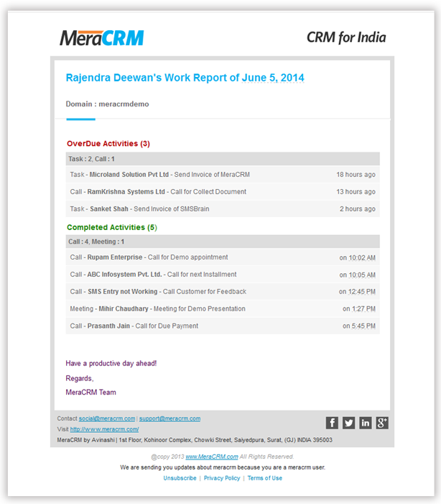Image resolution: width=441 pixels, height=504 pixels.
Task: Select the Microland Solution Pvt Ltd task row
Action: pos(223,175)
